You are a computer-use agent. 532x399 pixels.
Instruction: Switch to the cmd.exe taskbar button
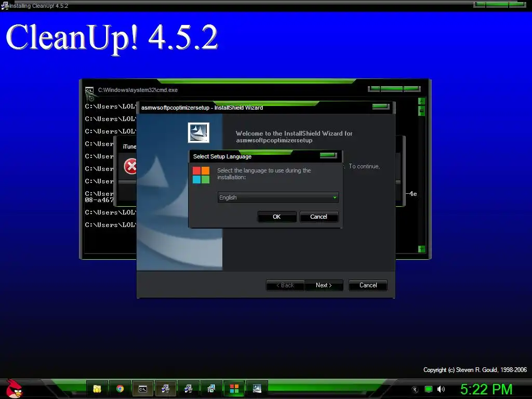click(143, 389)
